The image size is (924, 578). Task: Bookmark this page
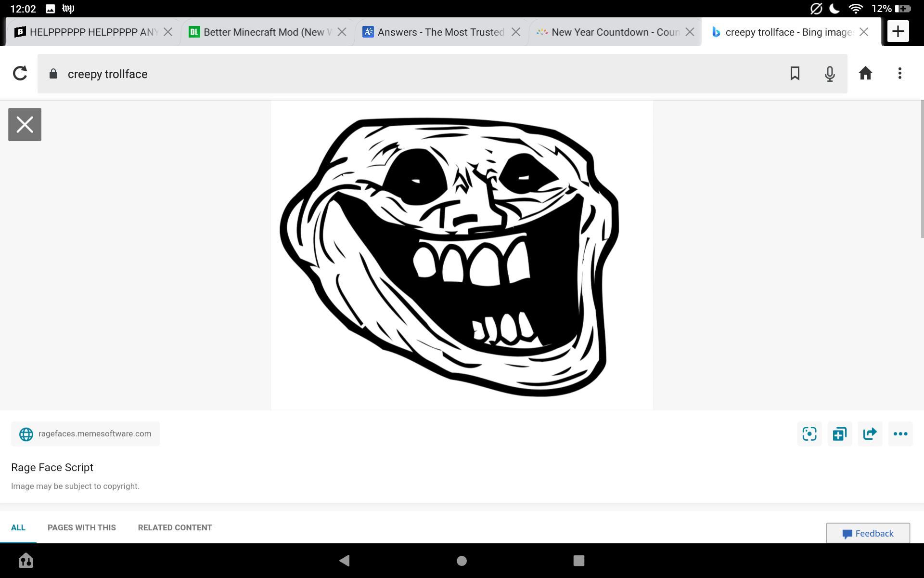coord(795,74)
